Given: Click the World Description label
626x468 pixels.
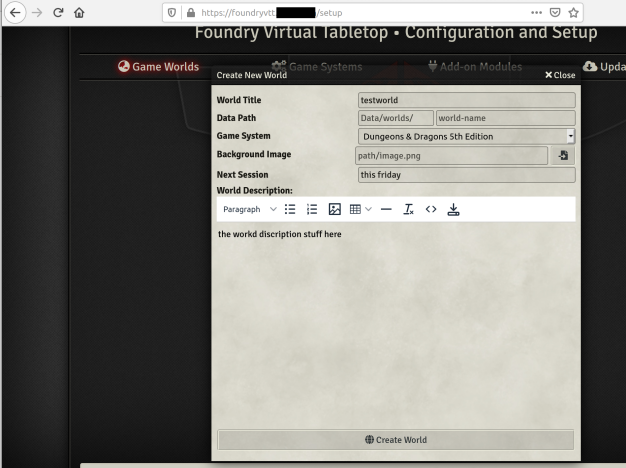Looking at the screenshot, I should tap(254, 190).
